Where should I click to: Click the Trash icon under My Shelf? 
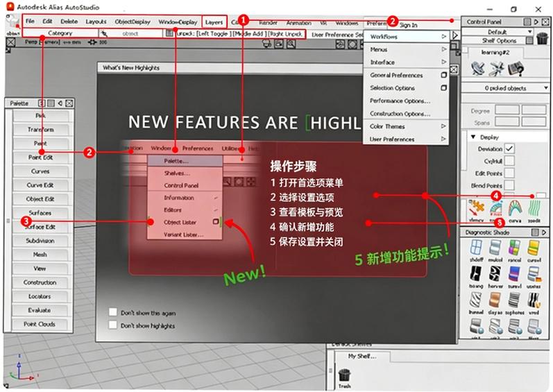pyautogui.click(x=345, y=375)
